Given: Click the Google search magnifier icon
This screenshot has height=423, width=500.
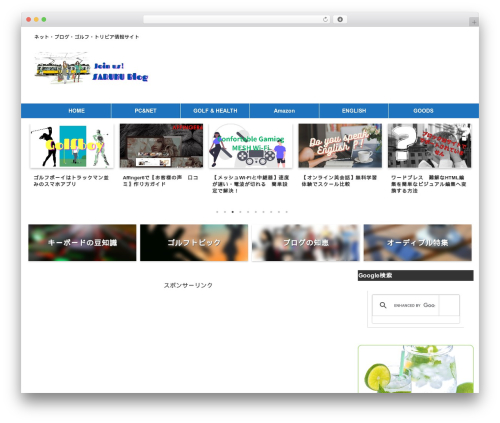Looking at the screenshot, I should tap(383, 305).
